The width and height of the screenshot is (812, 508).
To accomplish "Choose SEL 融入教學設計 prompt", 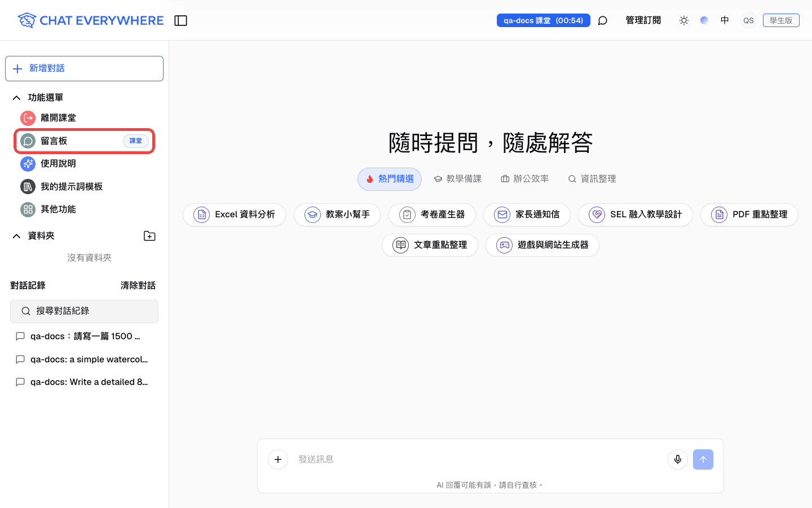I will (x=636, y=214).
